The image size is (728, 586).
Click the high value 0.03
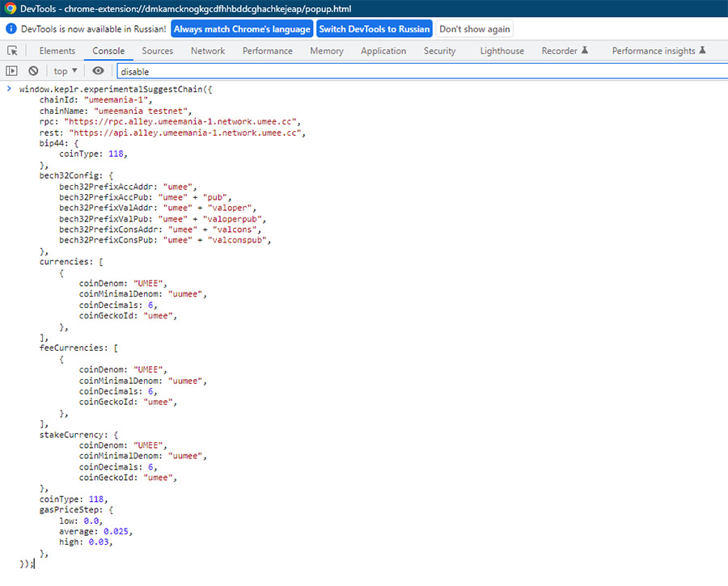[x=99, y=542]
